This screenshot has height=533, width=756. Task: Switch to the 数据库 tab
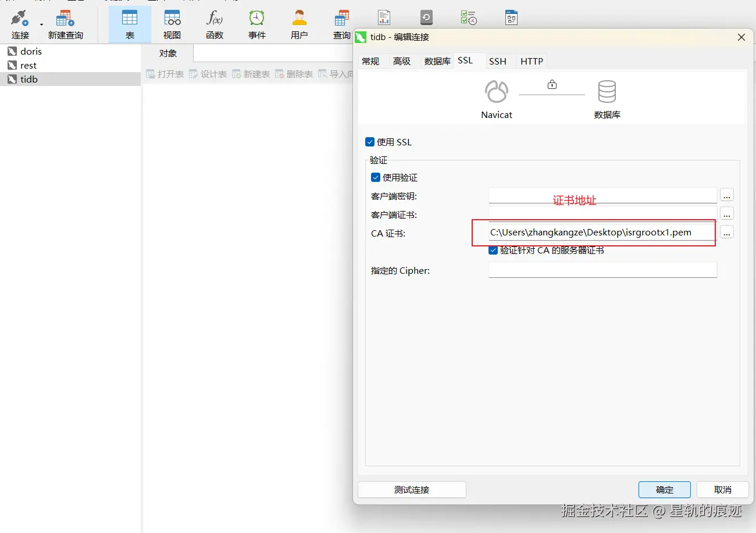[x=437, y=61]
